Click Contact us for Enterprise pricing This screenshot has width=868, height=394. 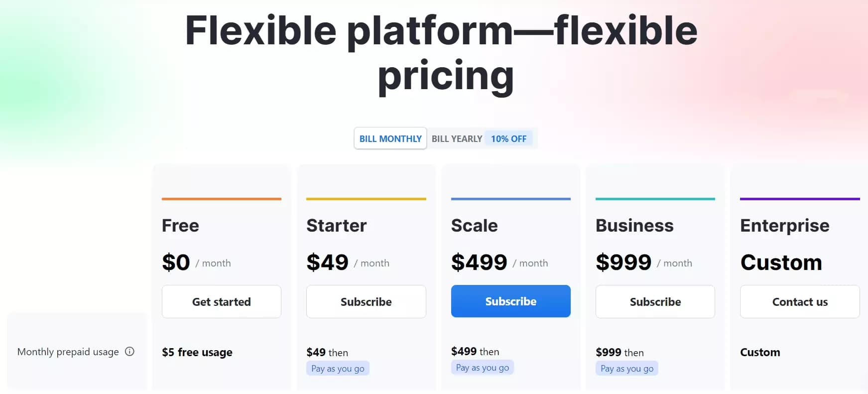pyautogui.click(x=799, y=301)
